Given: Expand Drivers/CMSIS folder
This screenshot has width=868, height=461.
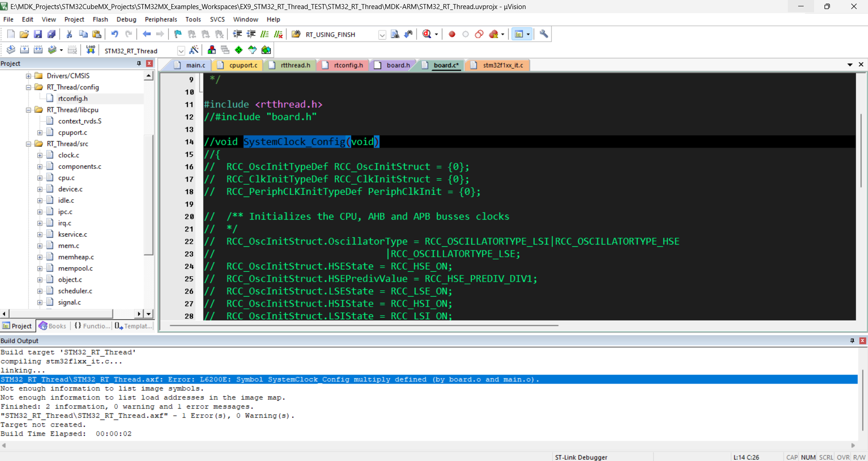Looking at the screenshot, I should point(29,76).
